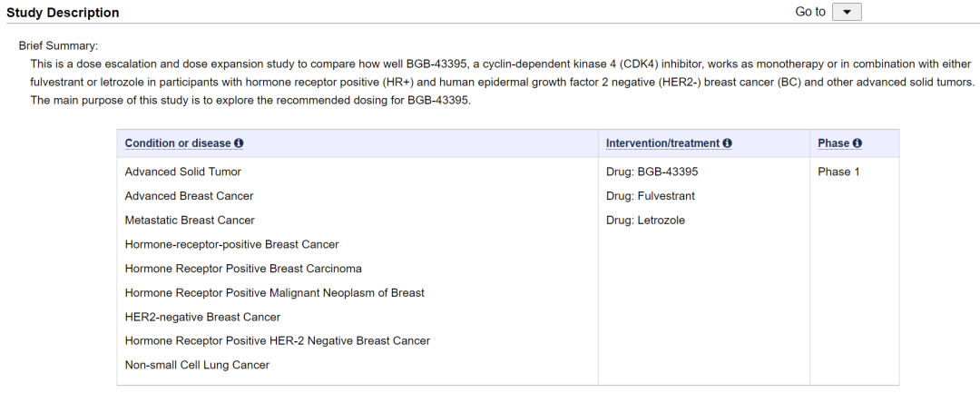This screenshot has width=980, height=393.
Task: Click info icon next to Phase header
Action: click(857, 143)
